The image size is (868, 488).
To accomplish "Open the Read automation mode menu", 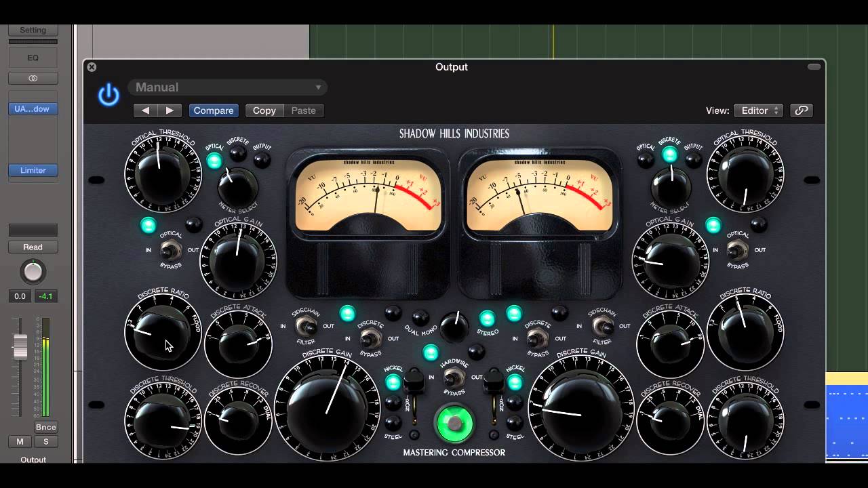I will pyautogui.click(x=33, y=247).
